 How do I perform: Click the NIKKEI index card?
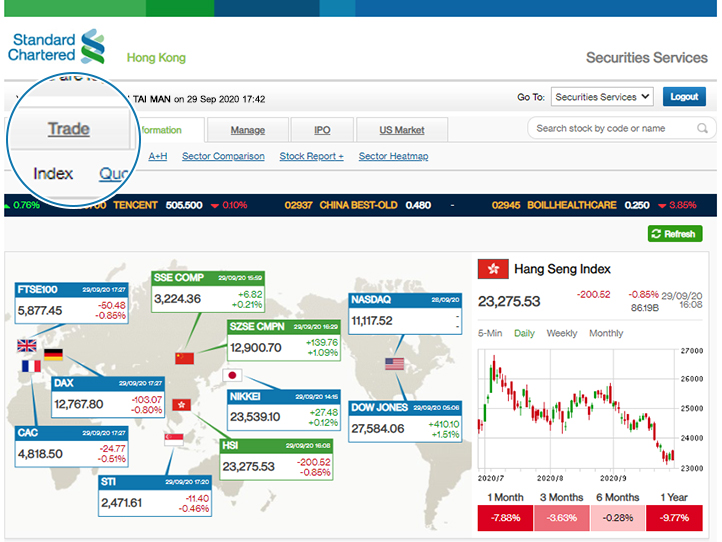284,410
